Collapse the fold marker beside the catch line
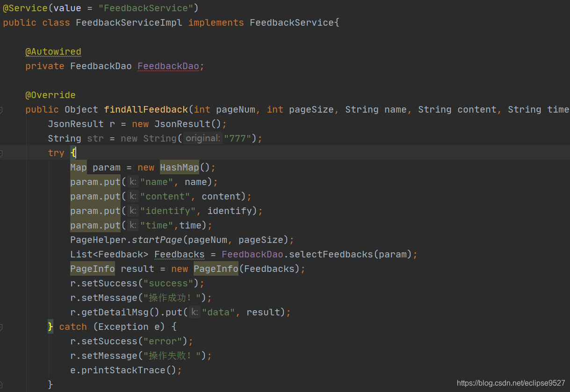 pos(1,328)
